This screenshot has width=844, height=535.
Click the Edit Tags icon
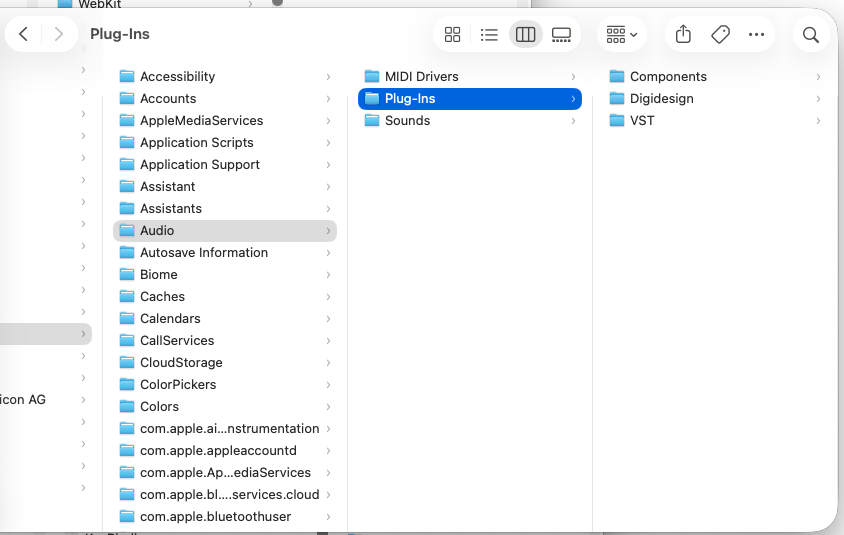pos(720,34)
